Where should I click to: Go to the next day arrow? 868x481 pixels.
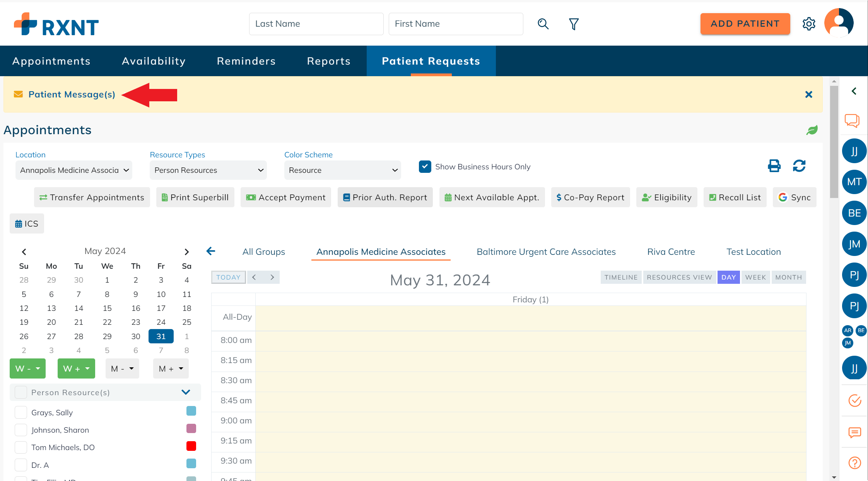(x=272, y=277)
